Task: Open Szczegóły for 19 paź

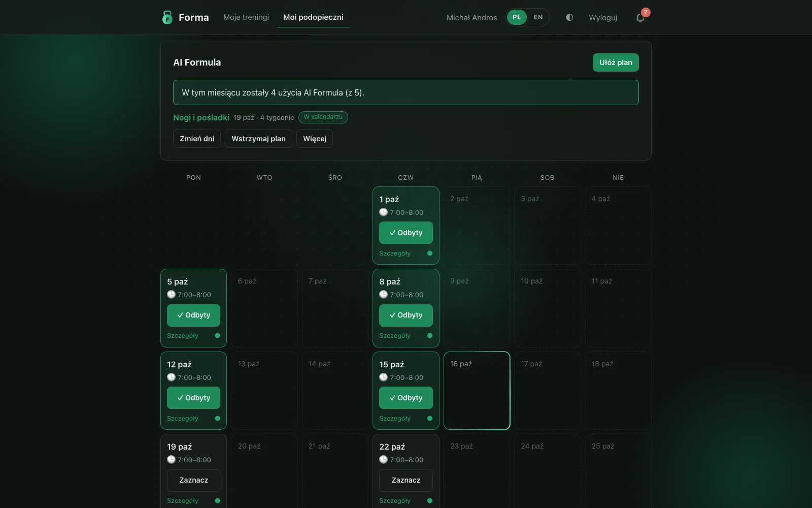Action: [x=183, y=500]
